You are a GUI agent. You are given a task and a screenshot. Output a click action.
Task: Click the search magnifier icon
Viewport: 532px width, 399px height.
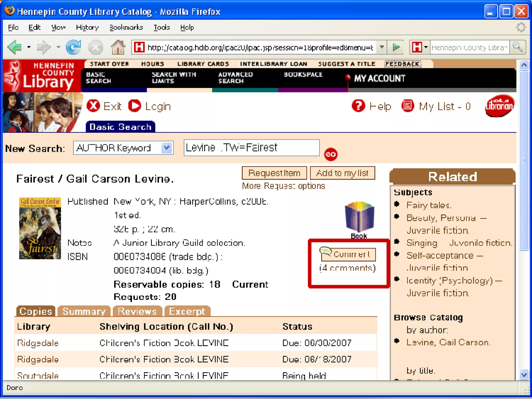(518, 47)
